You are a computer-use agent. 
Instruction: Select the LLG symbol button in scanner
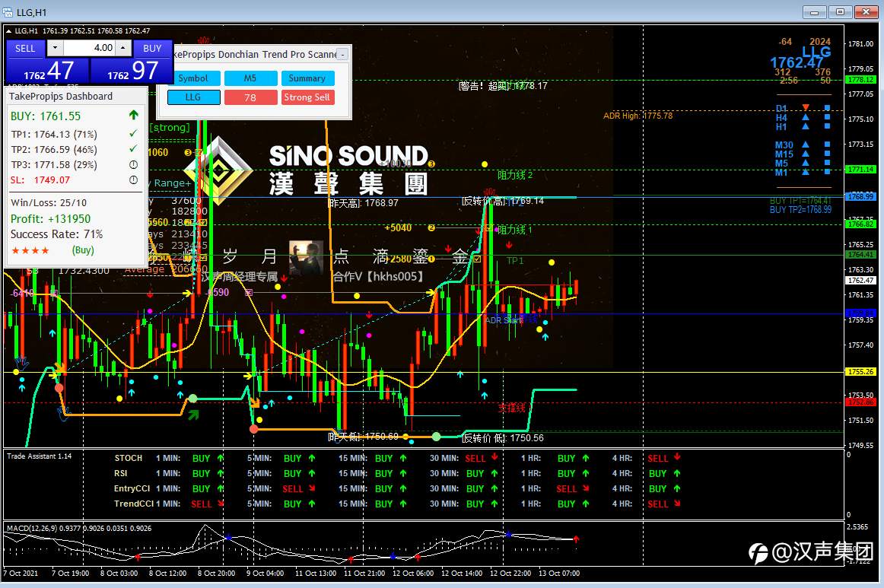click(193, 97)
